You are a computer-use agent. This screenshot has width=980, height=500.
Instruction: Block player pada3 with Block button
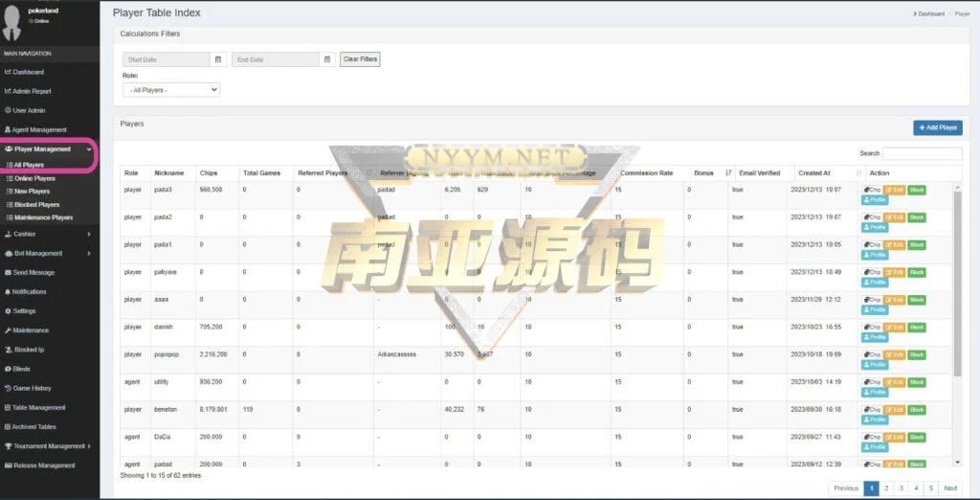(917, 191)
